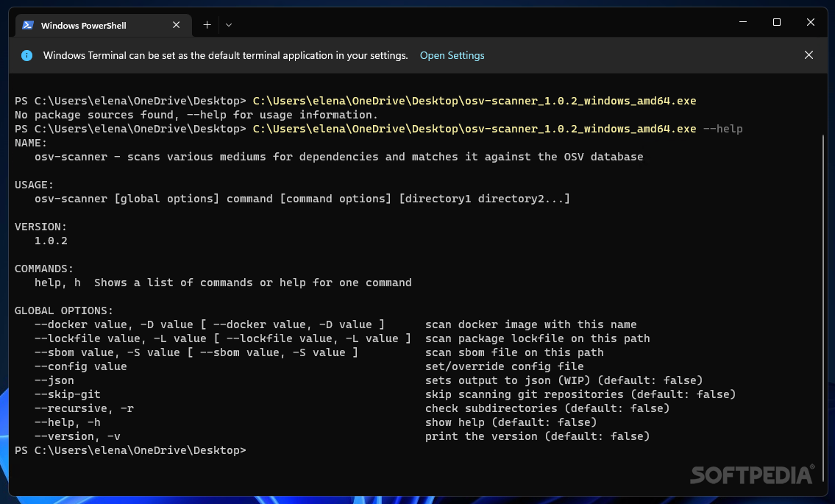Click 'No package sources found' message
This screenshot has height=504, width=835.
tap(196, 115)
